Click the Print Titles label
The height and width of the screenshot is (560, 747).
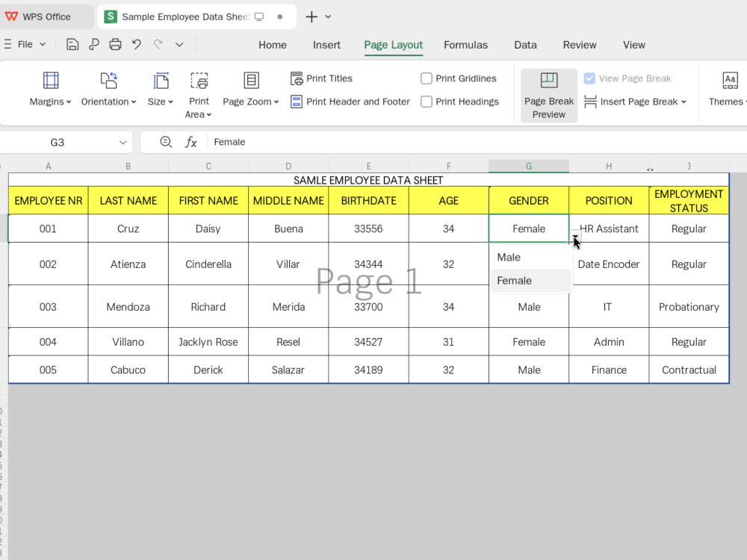pyautogui.click(x=329, y=78)
